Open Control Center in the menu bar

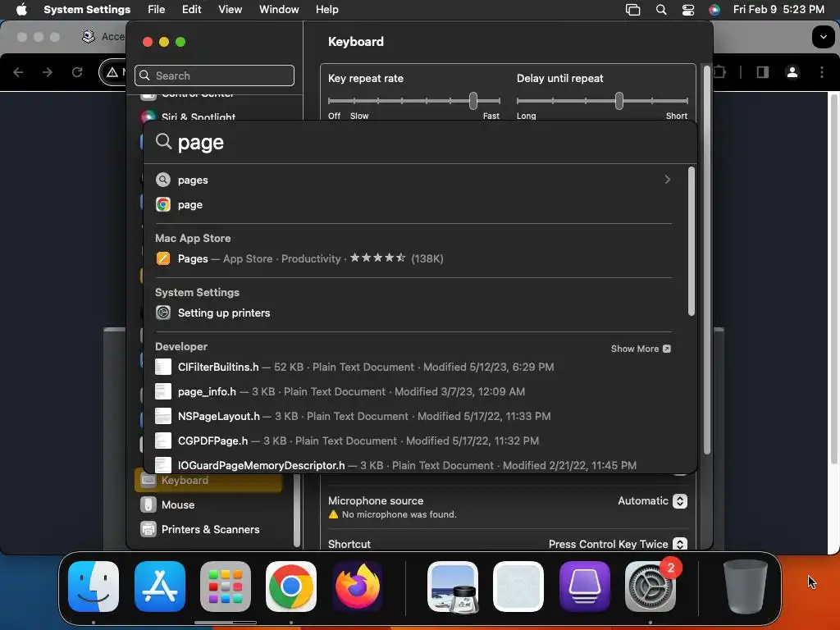[688, 10]
